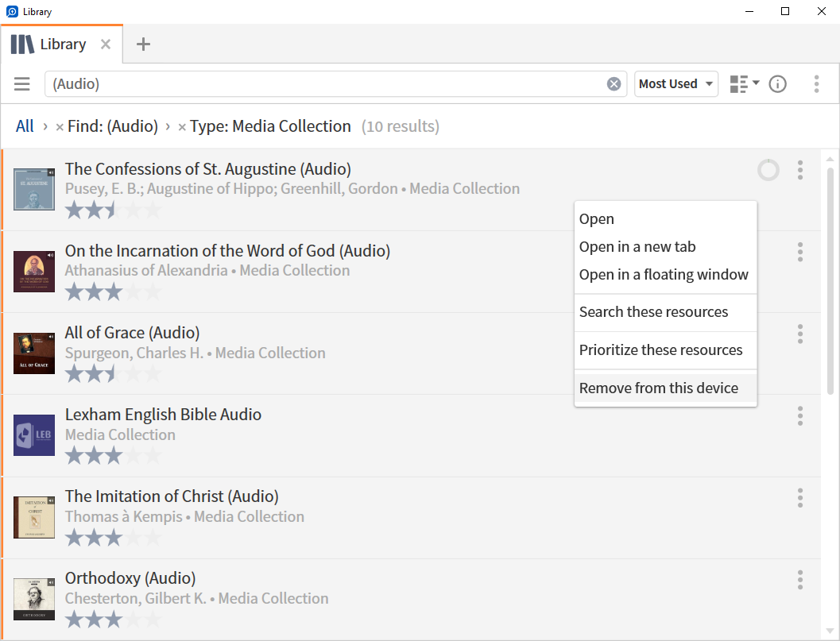
Task: Open options for Confessions of St. Augustine
Action: click(799, 170)
